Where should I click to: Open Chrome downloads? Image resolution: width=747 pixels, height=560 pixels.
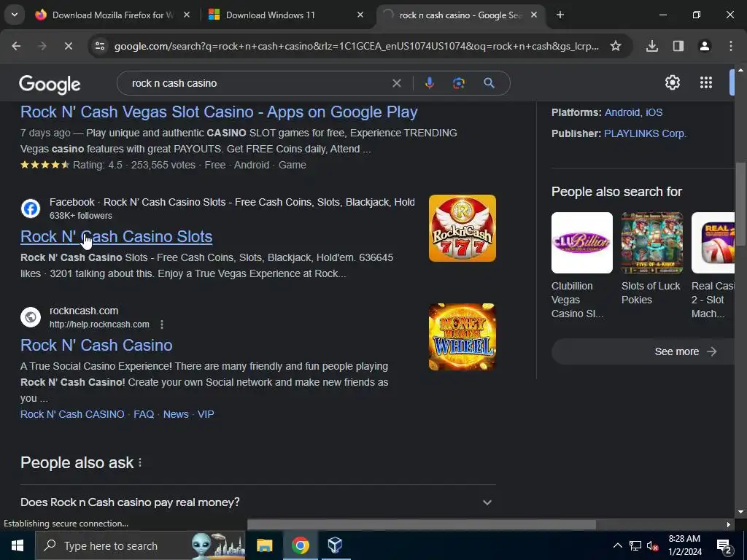(652, 46)
